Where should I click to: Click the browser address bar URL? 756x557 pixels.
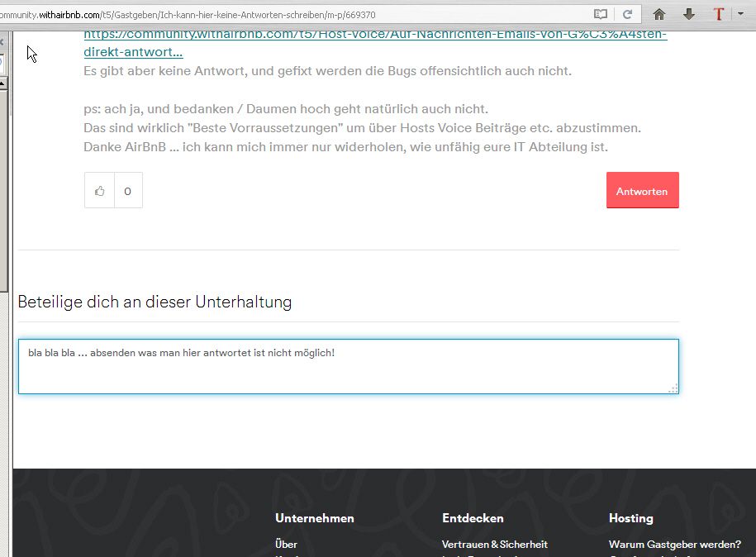pos(248,15)
